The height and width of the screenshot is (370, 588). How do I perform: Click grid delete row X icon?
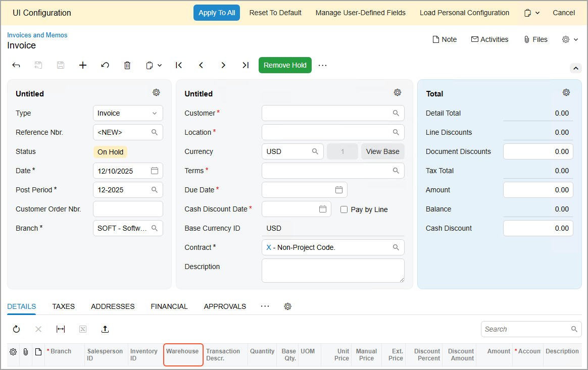(38, 329)
